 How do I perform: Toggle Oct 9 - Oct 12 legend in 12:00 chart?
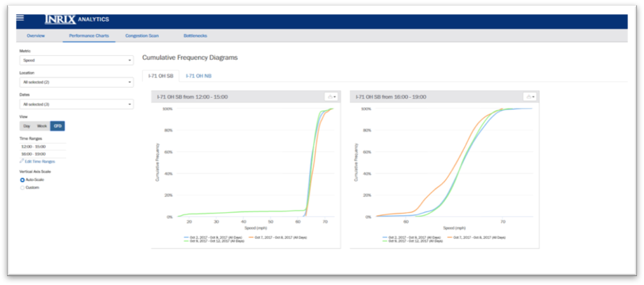pyautogui.click(x=214, y=241)
